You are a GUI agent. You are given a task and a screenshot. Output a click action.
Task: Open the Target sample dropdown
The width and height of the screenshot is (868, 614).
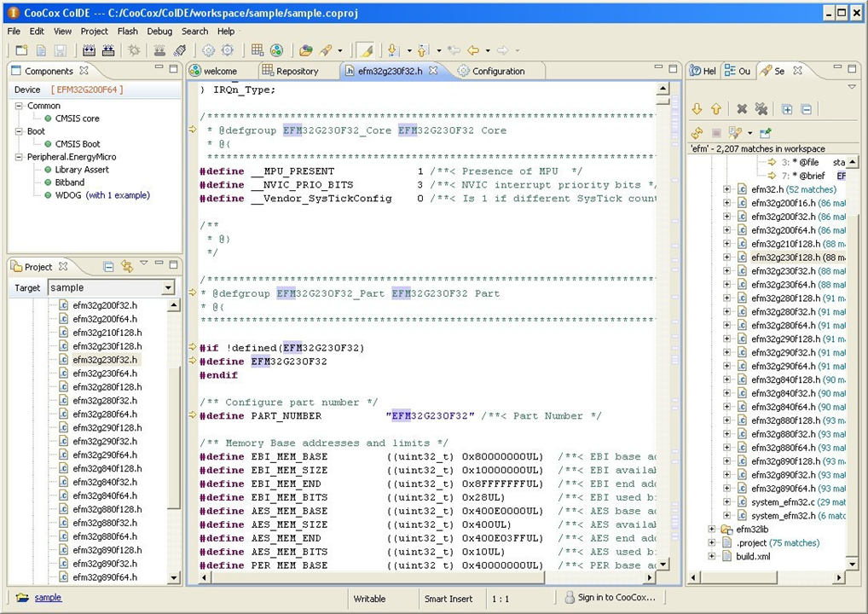click(168, 288)
